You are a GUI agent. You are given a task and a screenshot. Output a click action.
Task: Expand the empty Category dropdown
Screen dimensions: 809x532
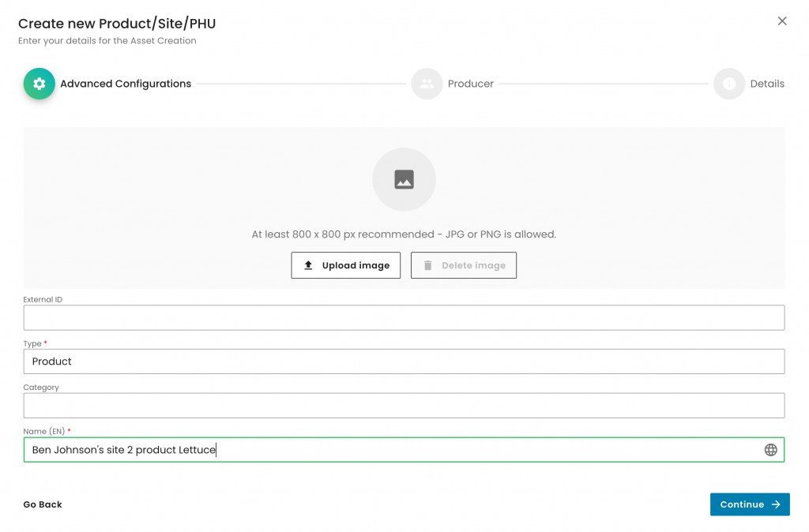tap(404, 406)
